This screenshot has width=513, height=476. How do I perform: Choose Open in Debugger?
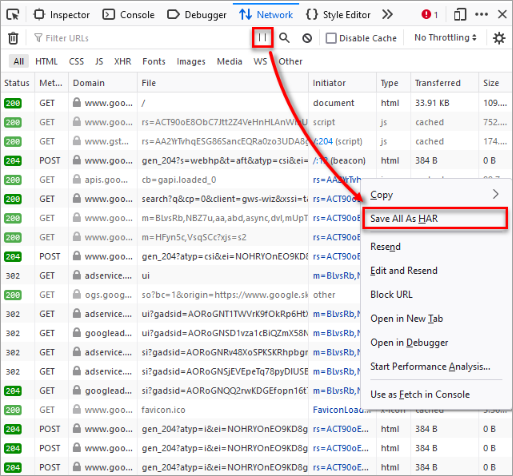436,343
